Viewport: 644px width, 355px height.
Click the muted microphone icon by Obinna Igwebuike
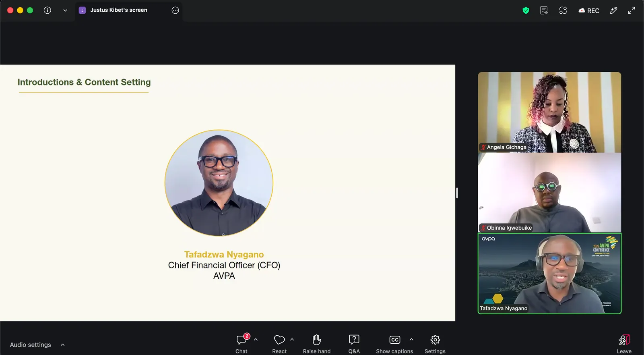483,228
